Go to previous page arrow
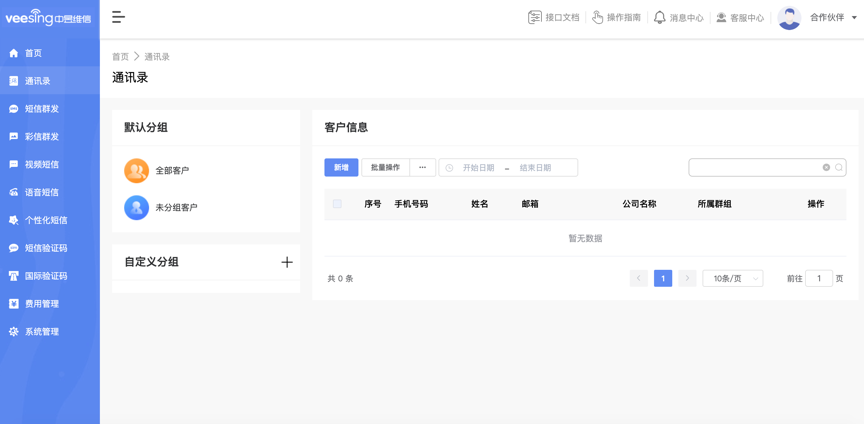864x424 pixels. click(639, 278)
